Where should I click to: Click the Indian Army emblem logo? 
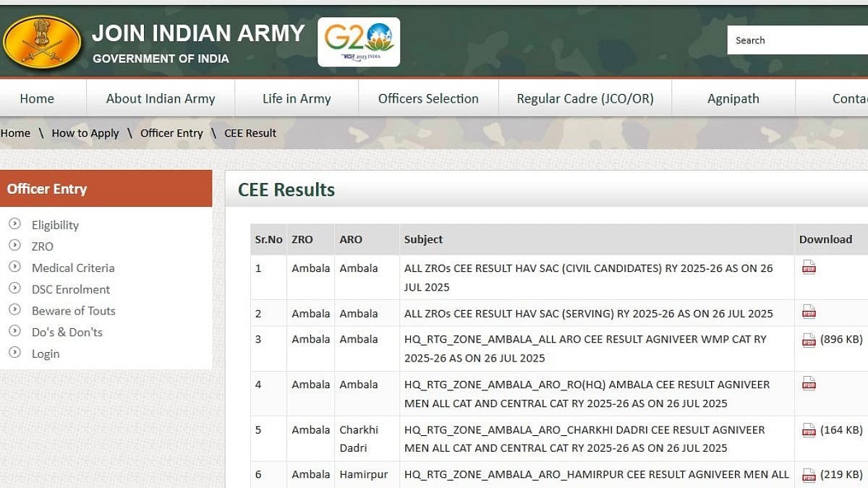[42, 43]
